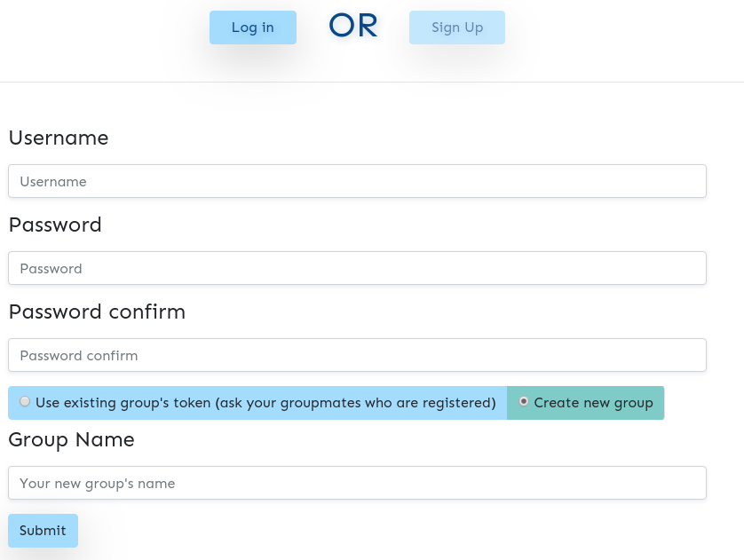
Task: Click the Password label above its field
Action: tap(55, 225)
